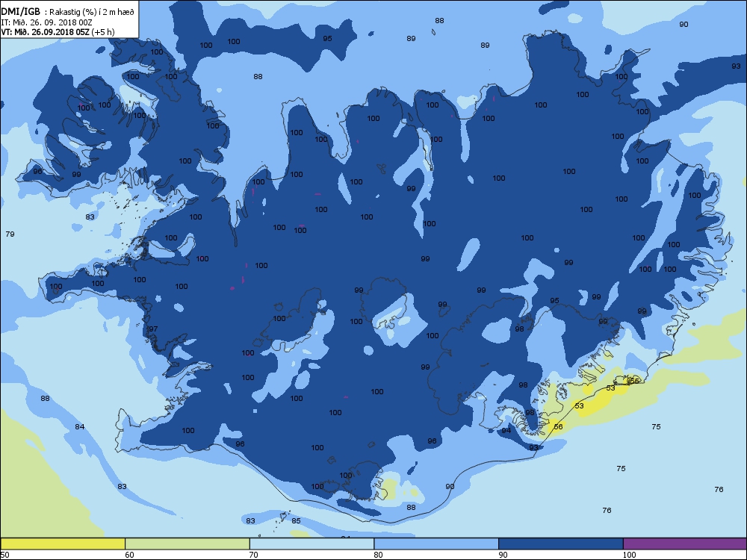Click the humidity value "79" on the map
Screen dimensions: 747x560
pos(10,234)
